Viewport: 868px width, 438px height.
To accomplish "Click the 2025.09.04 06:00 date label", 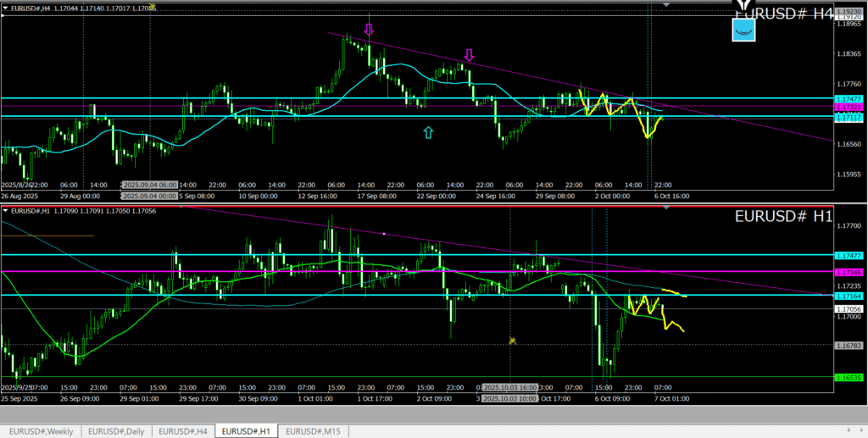I will coord(149,184).
